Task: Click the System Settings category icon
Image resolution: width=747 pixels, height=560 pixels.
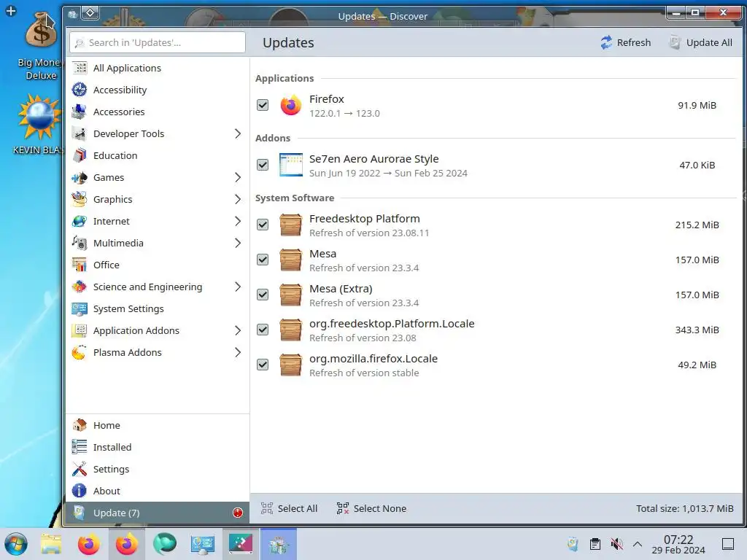Action: point(79,308)
